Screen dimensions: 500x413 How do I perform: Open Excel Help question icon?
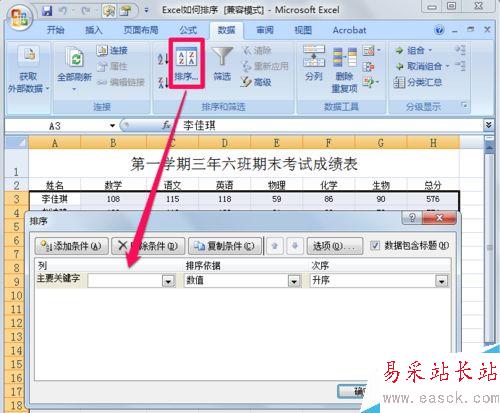click(x=439, y=30)
